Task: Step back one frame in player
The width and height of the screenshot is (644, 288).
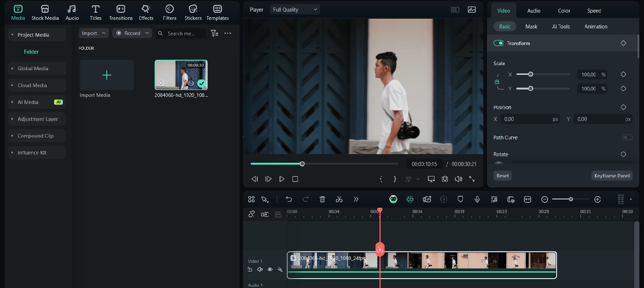Action: [255, 179]
